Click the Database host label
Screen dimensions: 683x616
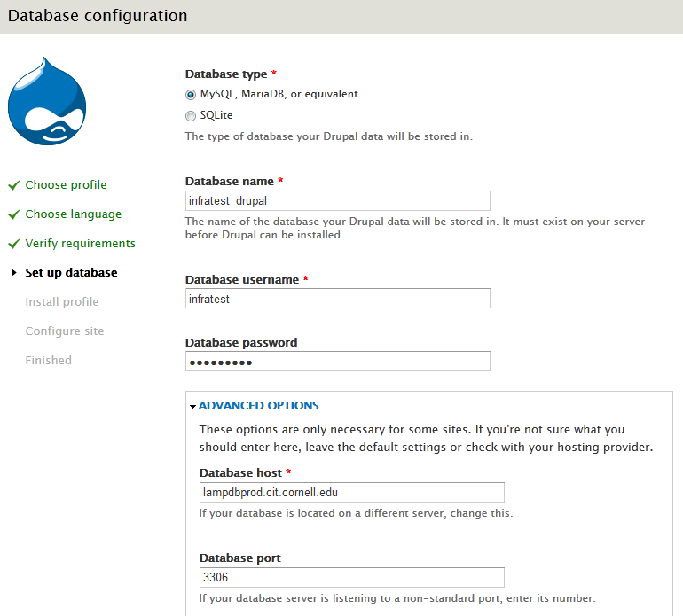pyautogui.click(x=241, y=472)
